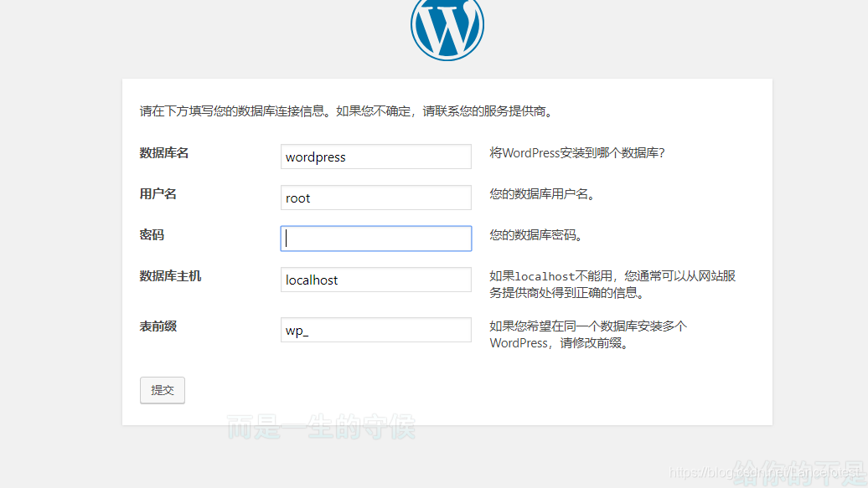Image resolution: width=868 pixels, height=488 pixels.
Task: Click the 数据库主机 label
Action: [x=170, y=276]
